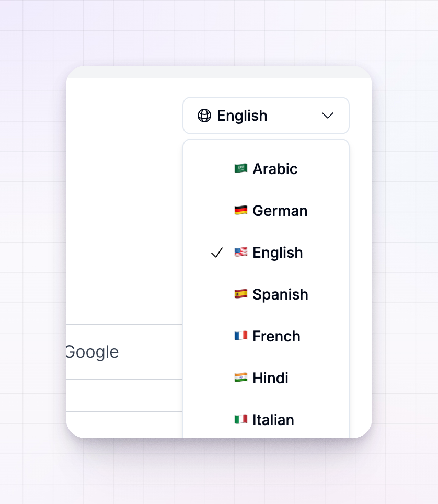Click the Indian flag icon

[x=241, y=377]
